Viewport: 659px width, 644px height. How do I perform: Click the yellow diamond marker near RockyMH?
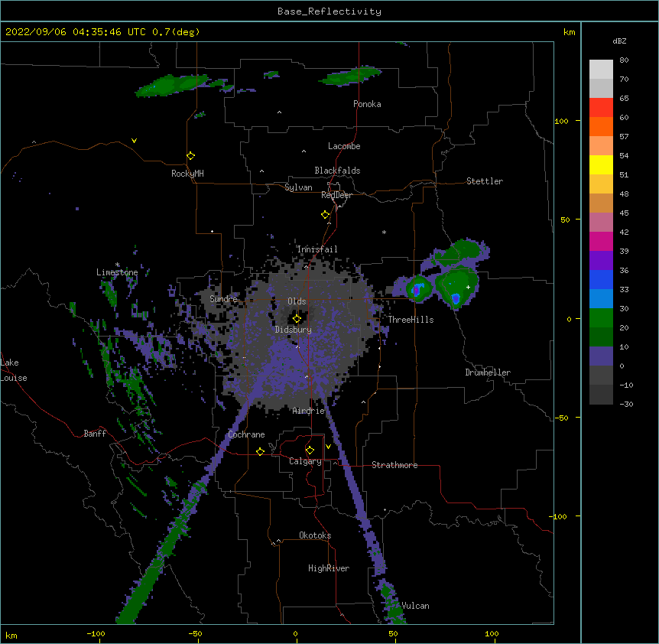[x=190, y=156]
